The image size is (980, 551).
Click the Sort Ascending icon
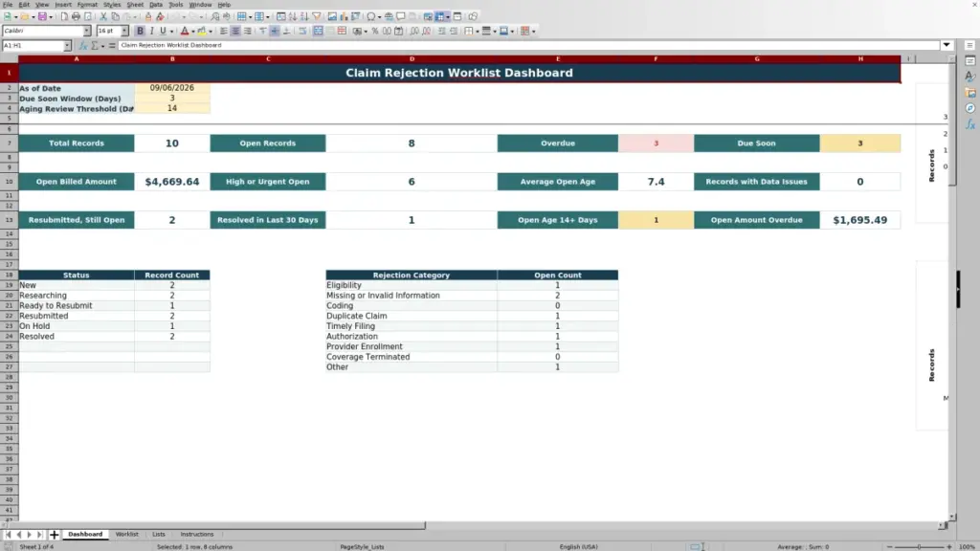click(x=293, y=17)
